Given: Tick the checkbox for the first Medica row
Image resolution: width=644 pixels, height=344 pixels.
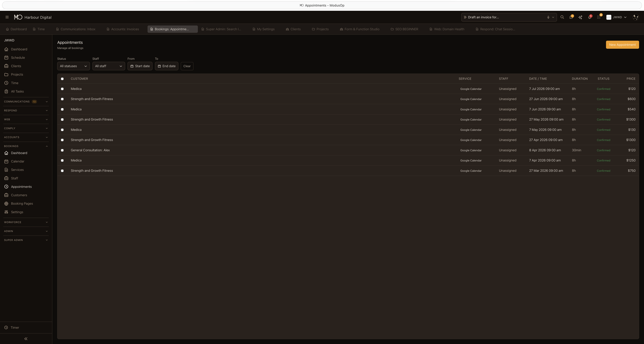Looking at the screenshot, I should click(x=62, y=89).
